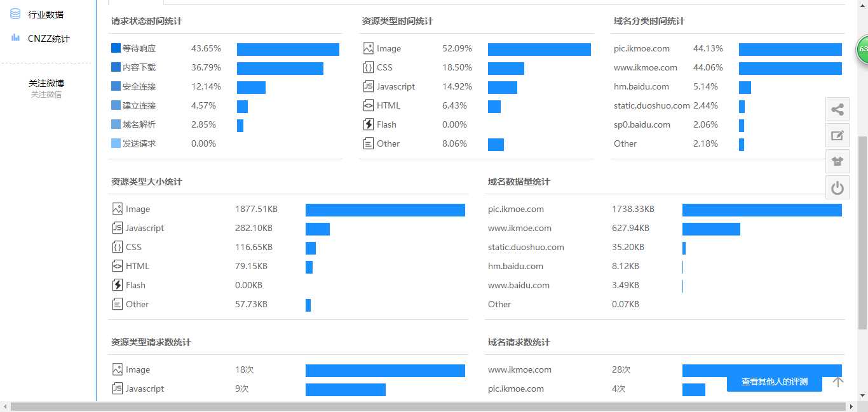Click the Image icon under 资源类型时间统计
868x412 pixels.
[x=369, y=48]
